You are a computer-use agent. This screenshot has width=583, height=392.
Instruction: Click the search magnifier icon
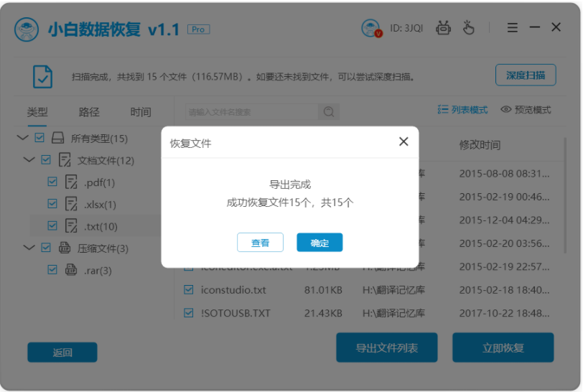point(329,111)
